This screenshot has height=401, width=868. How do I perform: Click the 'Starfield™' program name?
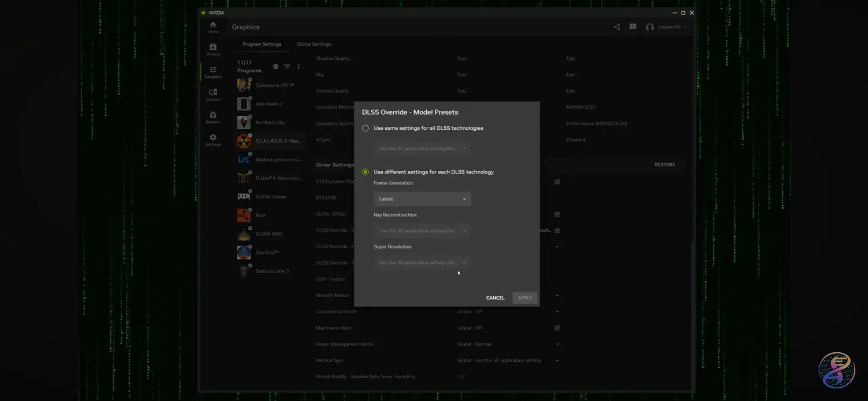(267, 252)
